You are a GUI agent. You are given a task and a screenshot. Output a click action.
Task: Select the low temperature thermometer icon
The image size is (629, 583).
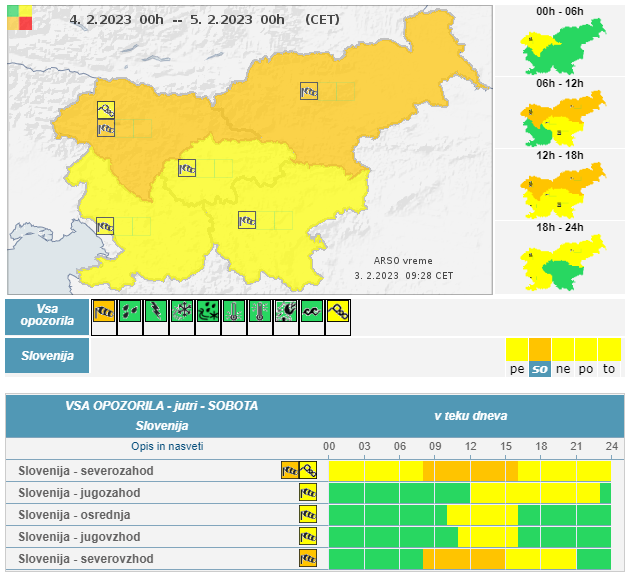[x=234, y=311]
